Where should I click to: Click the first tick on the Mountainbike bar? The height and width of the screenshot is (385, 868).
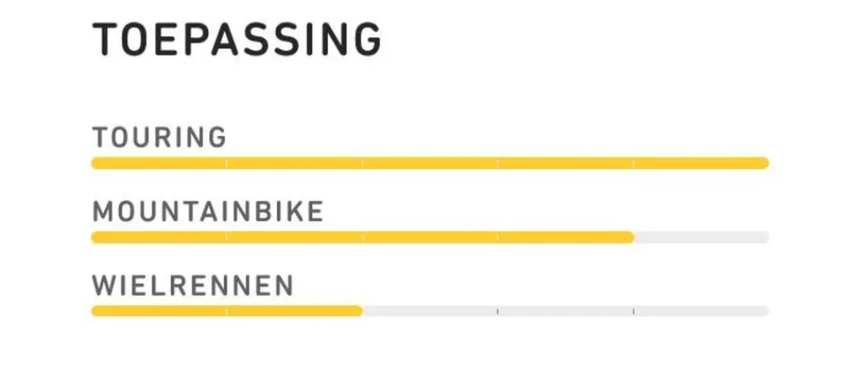[227, 238]
